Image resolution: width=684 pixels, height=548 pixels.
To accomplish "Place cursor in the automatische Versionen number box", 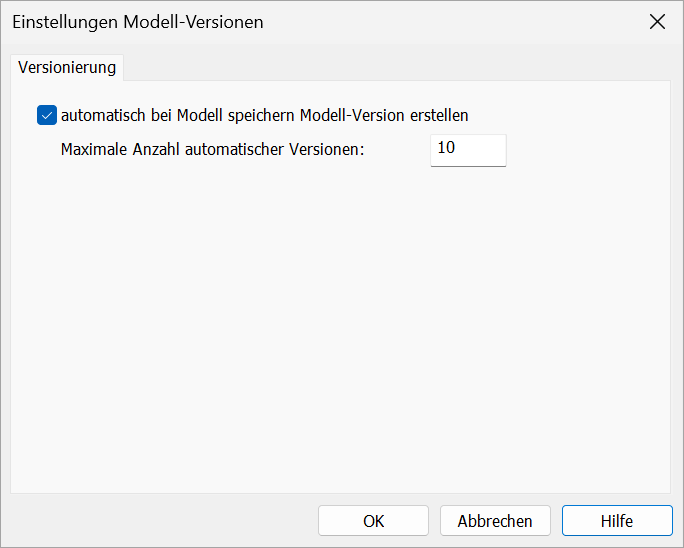I will [x=468, y=150].
